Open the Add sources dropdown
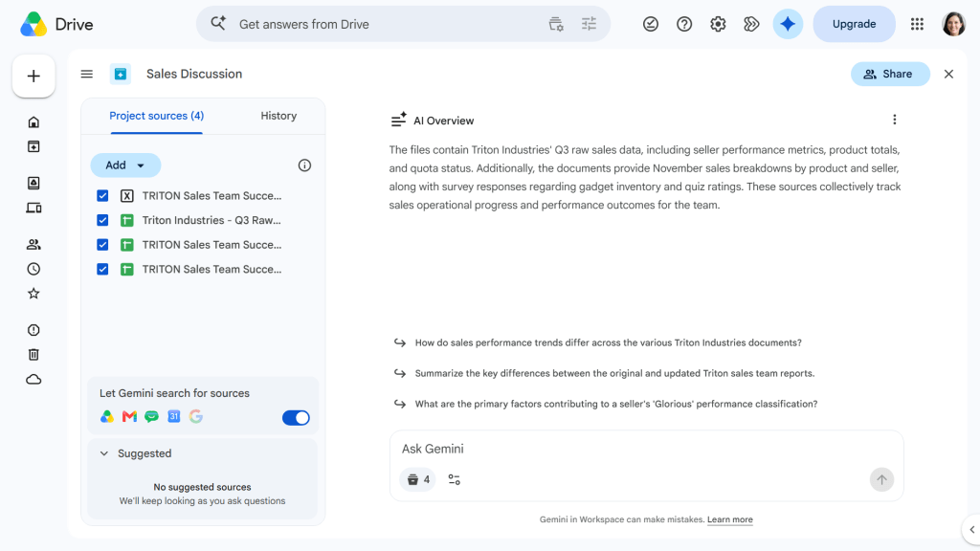 point(125,165)
